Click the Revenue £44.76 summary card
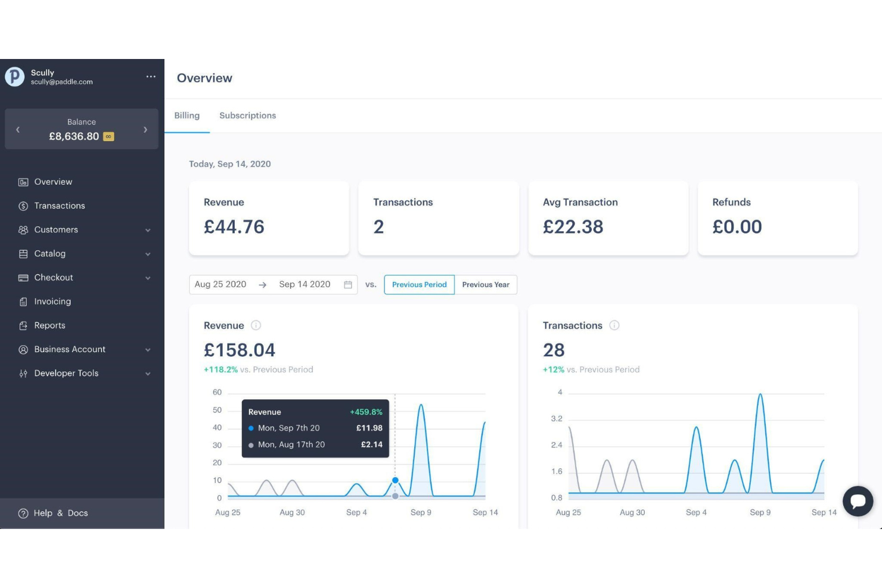 (269, 219)
